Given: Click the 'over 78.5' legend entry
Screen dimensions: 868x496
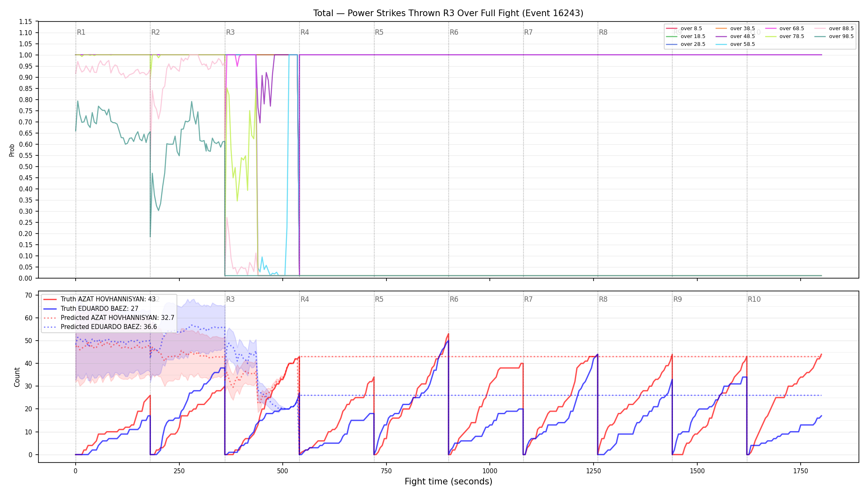Looking at the screenshot, I should [x=785, y=36].
